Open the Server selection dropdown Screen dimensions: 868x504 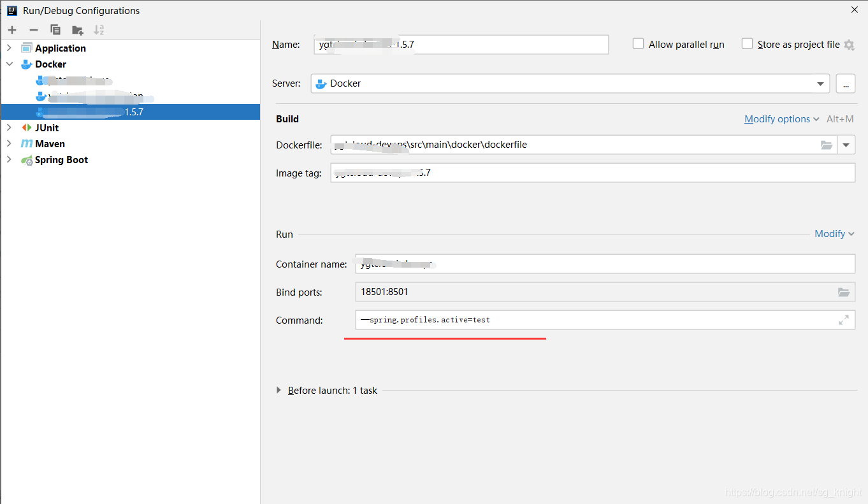point(820,83)
